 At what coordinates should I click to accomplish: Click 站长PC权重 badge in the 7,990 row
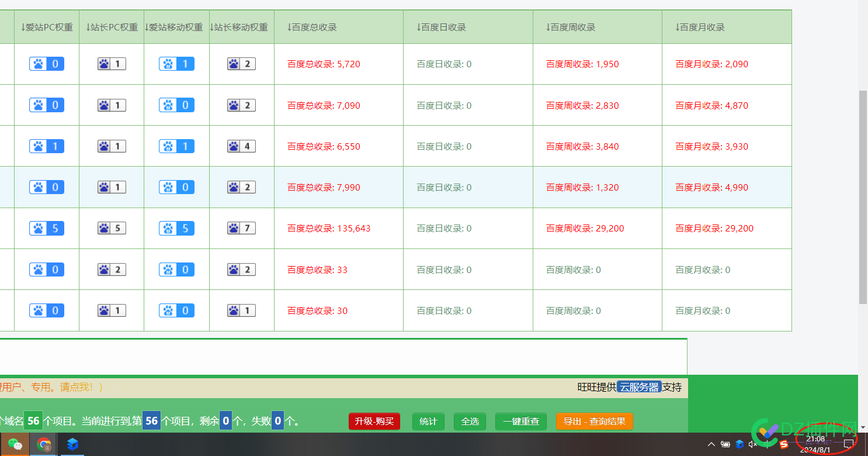point(112,187)
